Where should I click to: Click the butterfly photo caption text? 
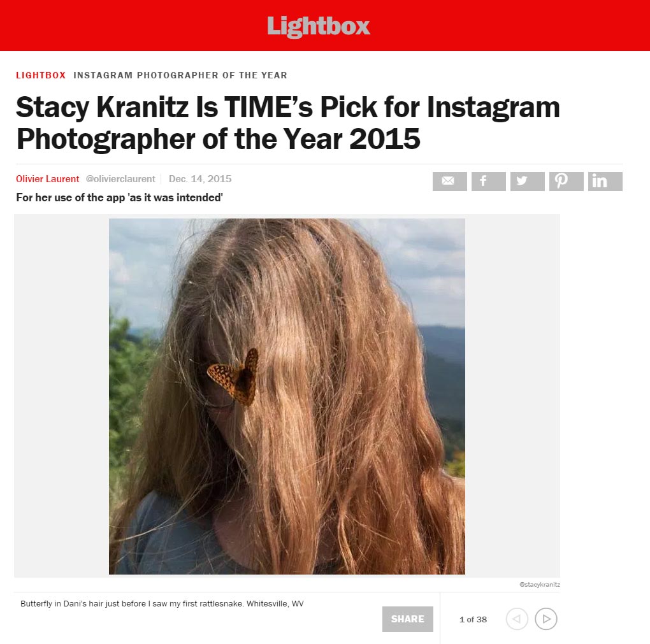[162, 604]
